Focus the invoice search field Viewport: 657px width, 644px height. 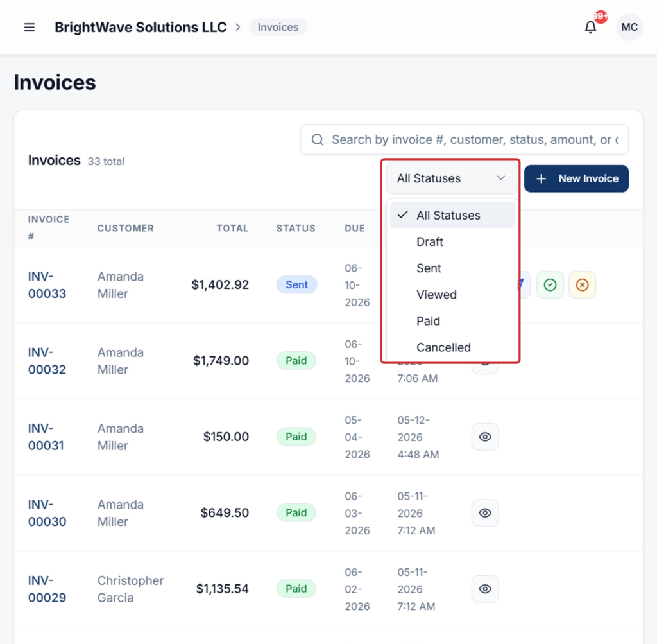[465, 139]
